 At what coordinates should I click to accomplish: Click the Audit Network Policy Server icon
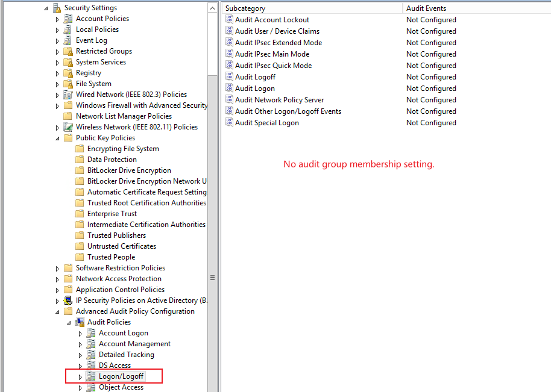coord(230,99)
